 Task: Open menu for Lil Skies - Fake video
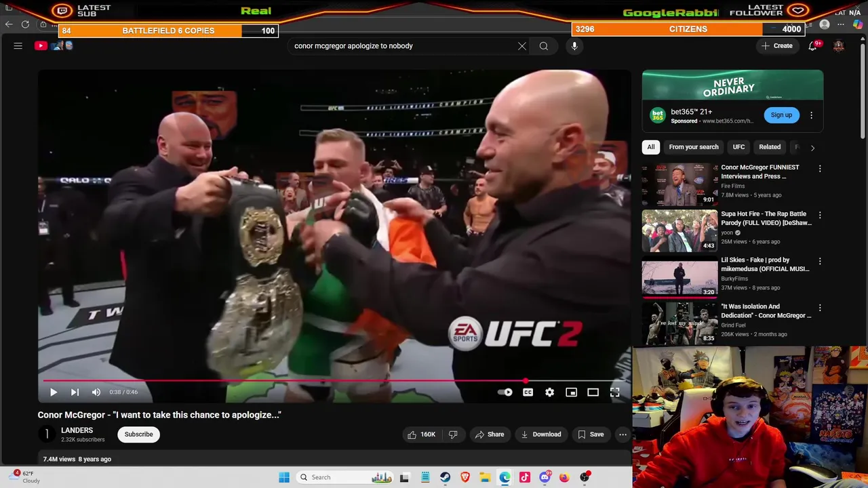pos(820,261)
